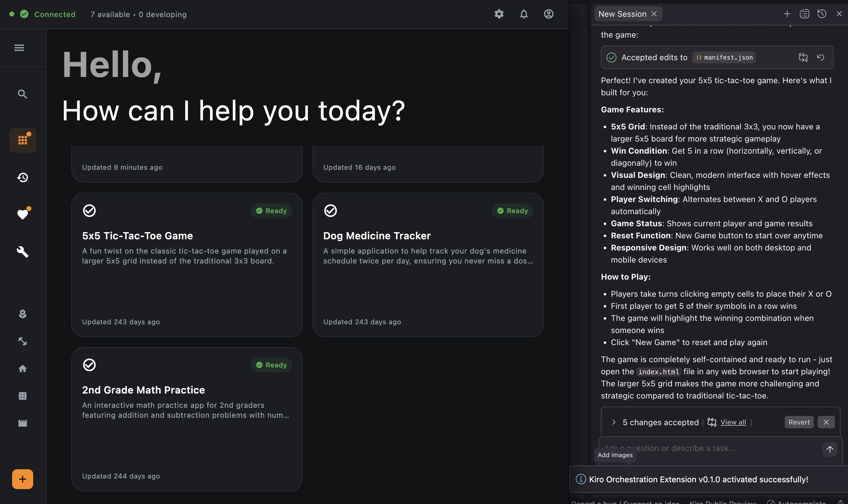Open the wrench tools icon in the sidebar
The height and width of the screenshot is (504, 848).
coord(22,252)
